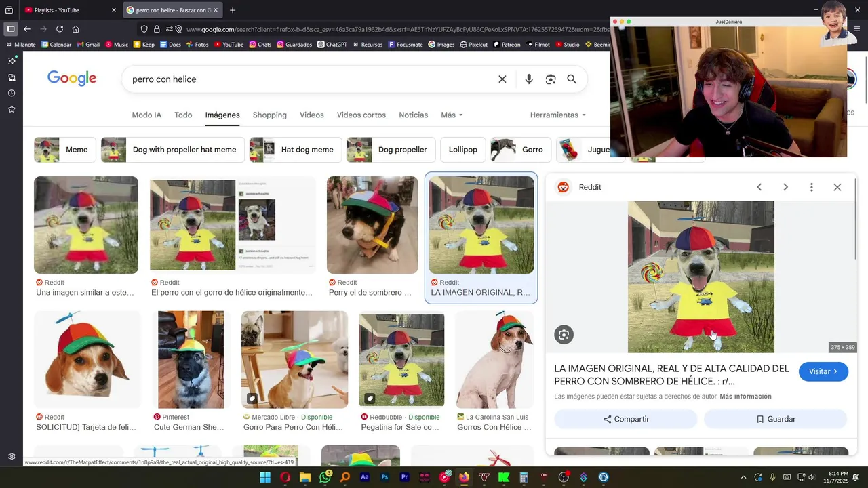Image resolution: width=868 pixels, height=488 pixels.
Task: Click the Compartir button
Action: [x=626, y=419]
